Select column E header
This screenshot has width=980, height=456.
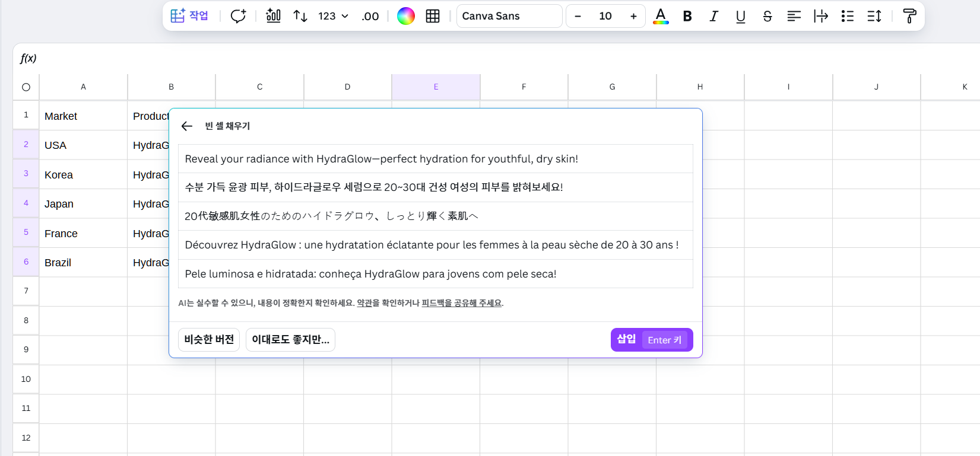click(x=436, y=87)
